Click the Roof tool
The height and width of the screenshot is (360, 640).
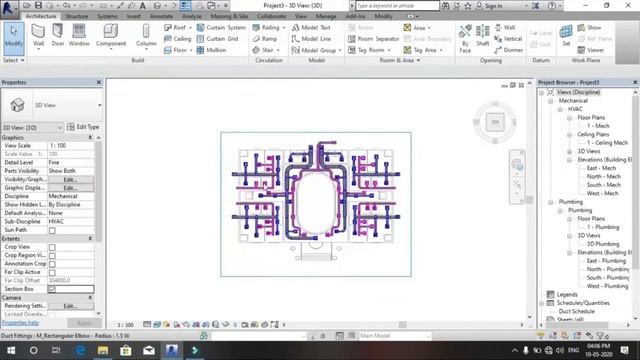point(178,27)
